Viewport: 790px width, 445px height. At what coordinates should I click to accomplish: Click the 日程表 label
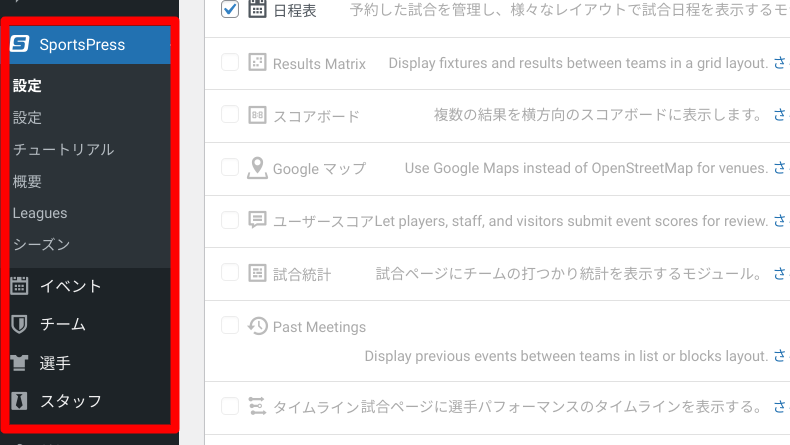pos(295,11)
